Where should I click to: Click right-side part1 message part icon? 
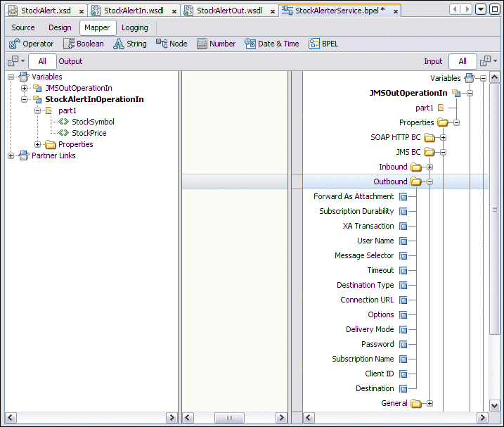coord(441,108)
